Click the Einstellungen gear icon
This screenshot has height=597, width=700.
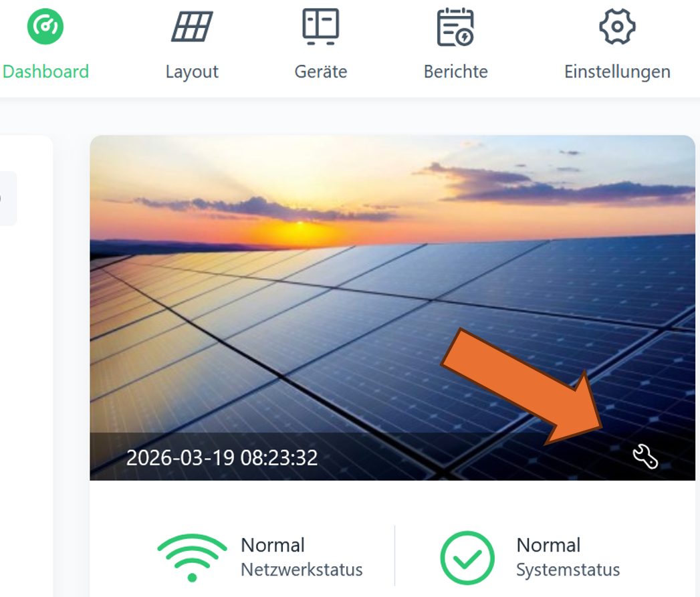click(x=617, y=27)
